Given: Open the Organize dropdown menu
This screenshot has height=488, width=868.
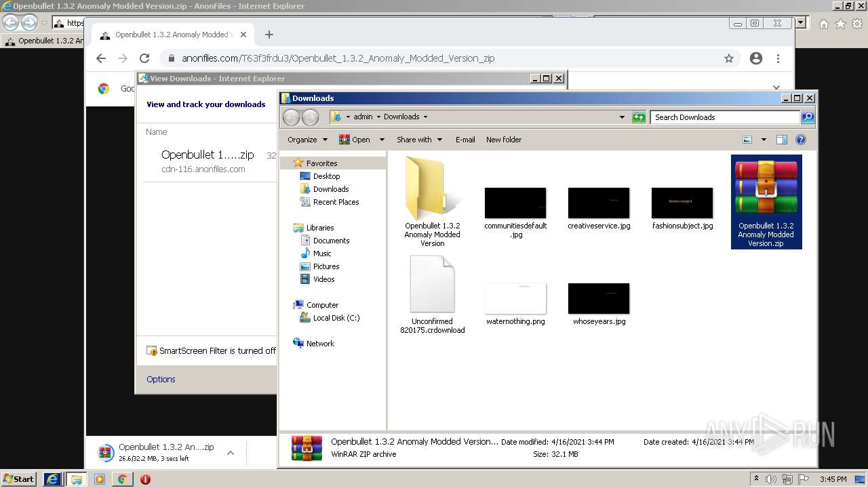Looking at the screenshot, I should point(307,140).
